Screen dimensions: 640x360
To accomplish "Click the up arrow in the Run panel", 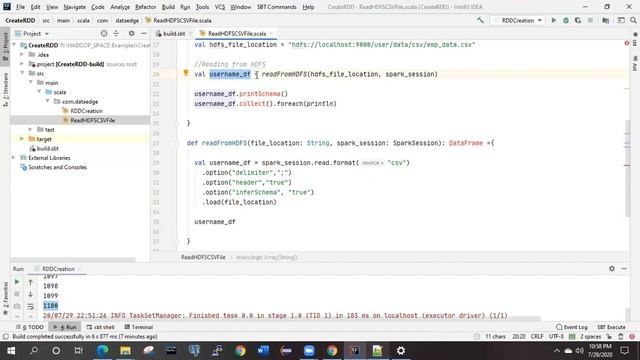I will [31, 282].
